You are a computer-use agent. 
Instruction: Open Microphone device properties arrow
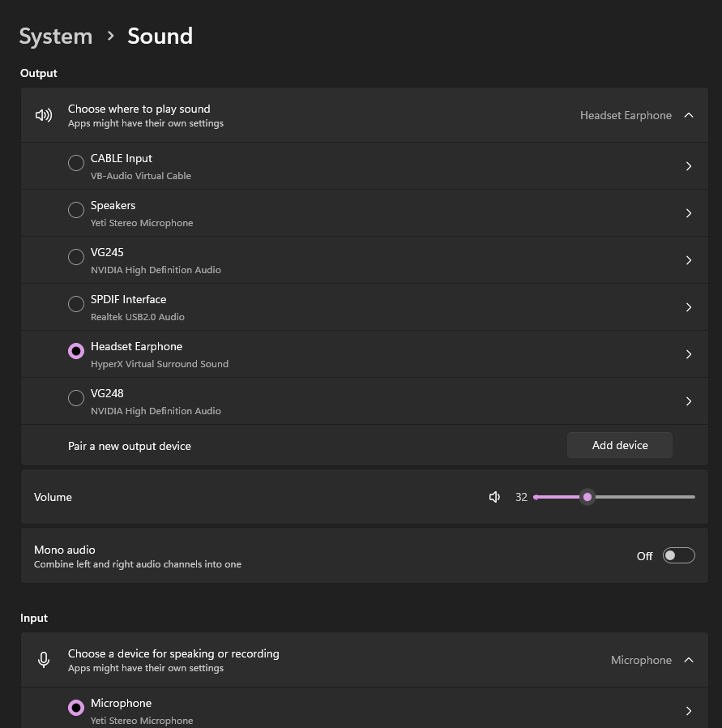click(x=689, y=710)
